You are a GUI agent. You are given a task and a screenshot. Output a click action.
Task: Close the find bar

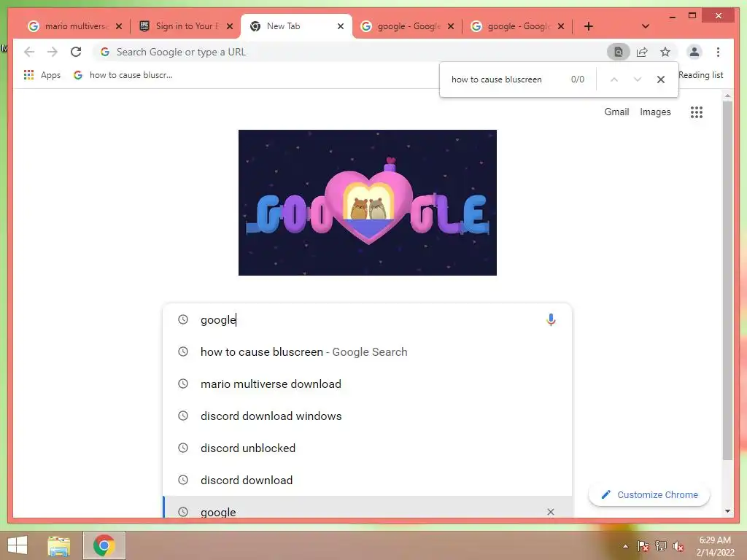(660, 79)
